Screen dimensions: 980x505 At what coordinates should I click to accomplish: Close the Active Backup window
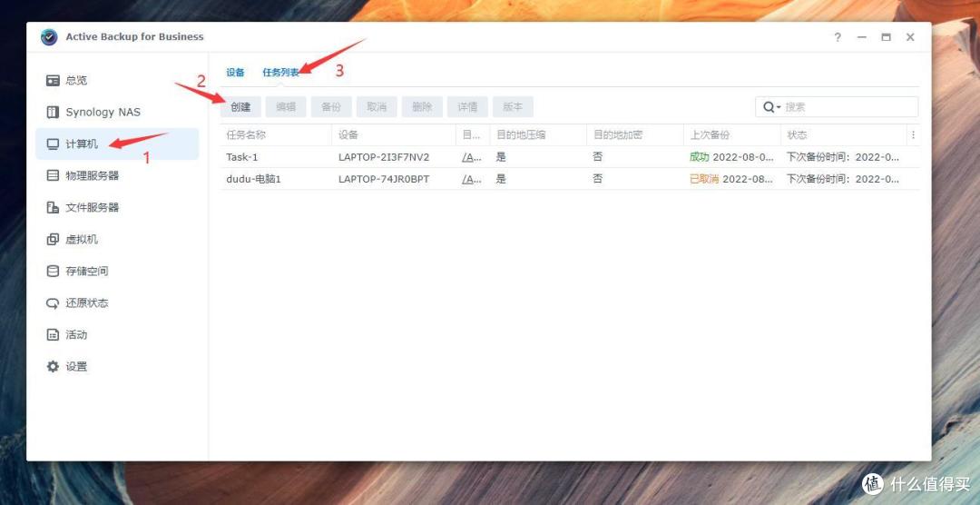click(x=911, y=37)
